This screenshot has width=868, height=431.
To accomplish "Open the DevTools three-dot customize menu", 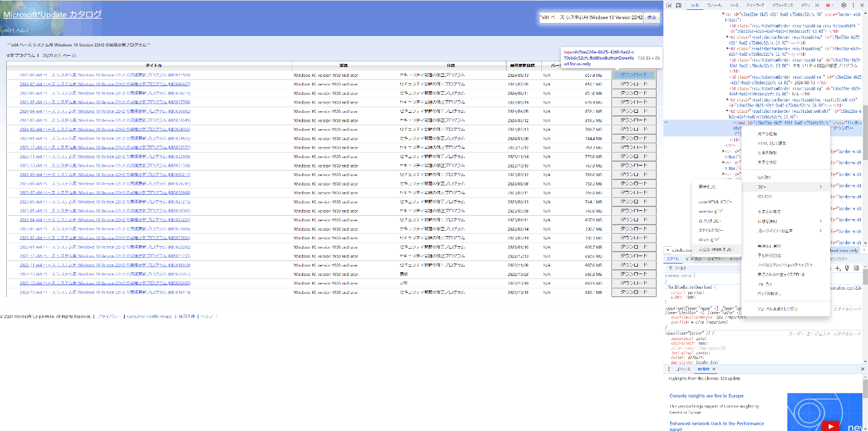I will coord(854,5).
